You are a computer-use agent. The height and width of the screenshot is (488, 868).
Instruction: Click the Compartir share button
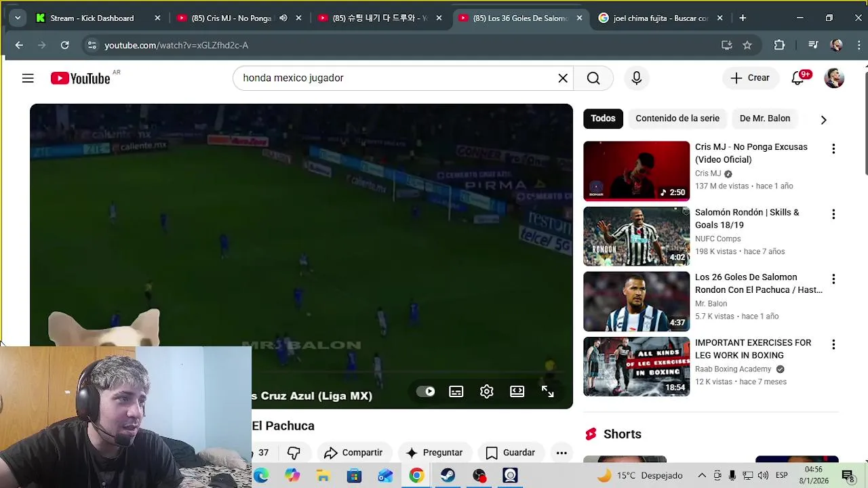pos(353,453)
